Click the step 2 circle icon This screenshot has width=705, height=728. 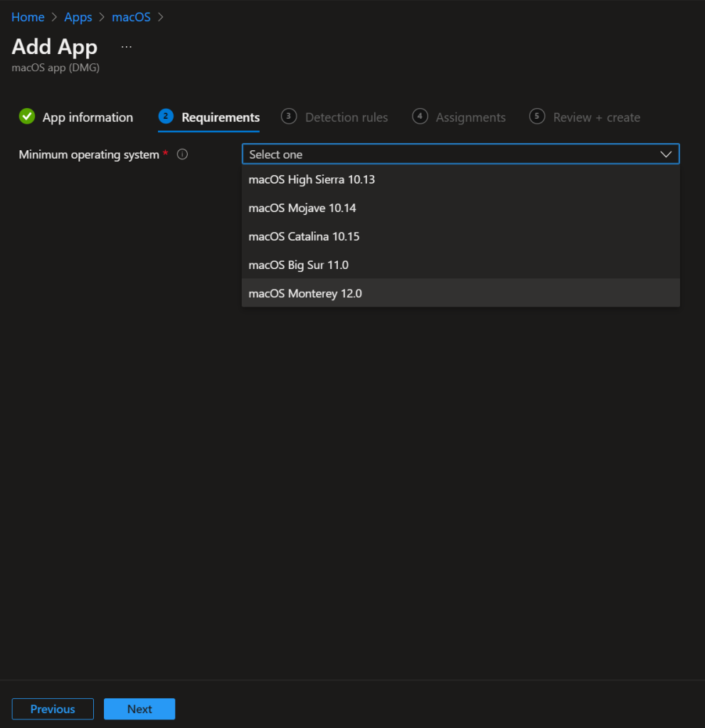pos(166,116)
